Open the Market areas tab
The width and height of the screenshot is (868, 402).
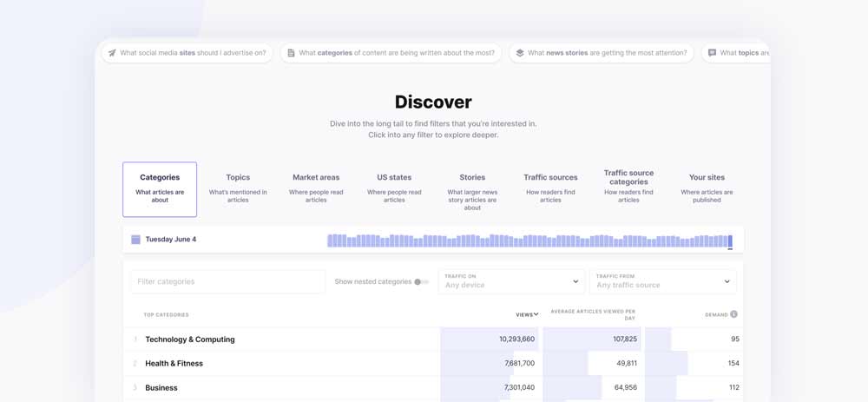[x=316, y=189]
